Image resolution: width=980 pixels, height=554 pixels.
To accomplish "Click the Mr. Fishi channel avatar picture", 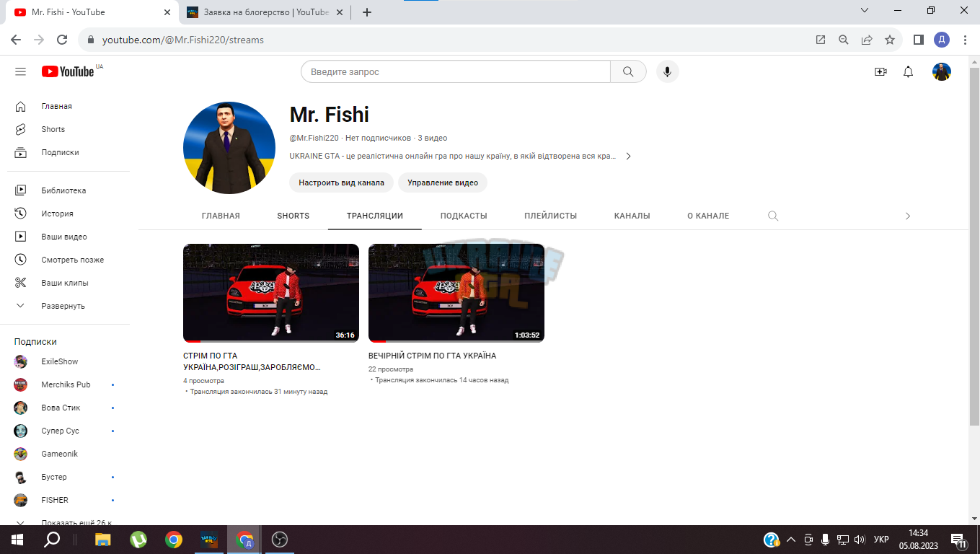I will point(229,148).
